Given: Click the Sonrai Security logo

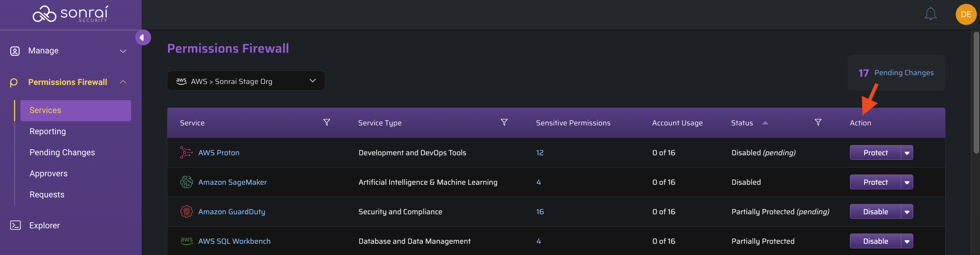Looking at the screenshot, I should [70, 14].
